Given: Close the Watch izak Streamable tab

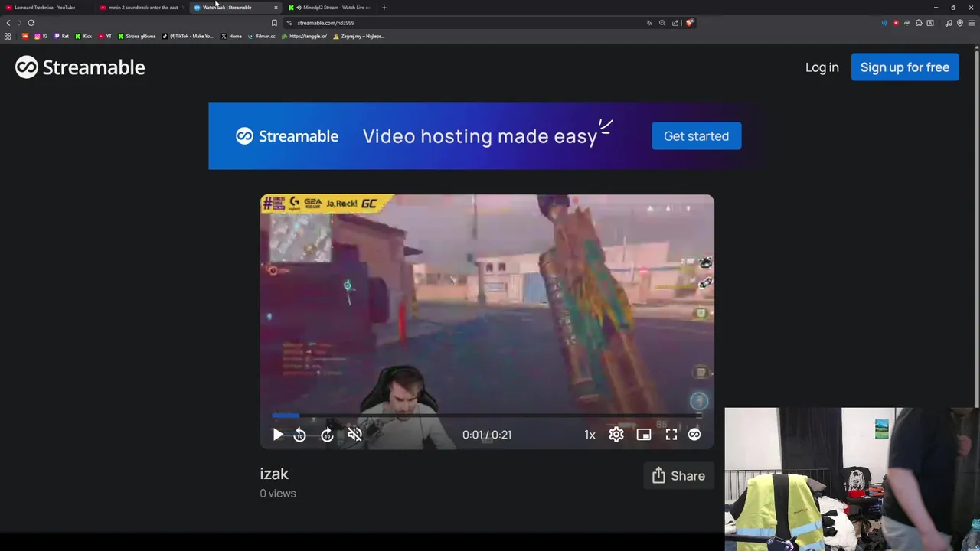Looking at the screenshot, I should (276, 8).
